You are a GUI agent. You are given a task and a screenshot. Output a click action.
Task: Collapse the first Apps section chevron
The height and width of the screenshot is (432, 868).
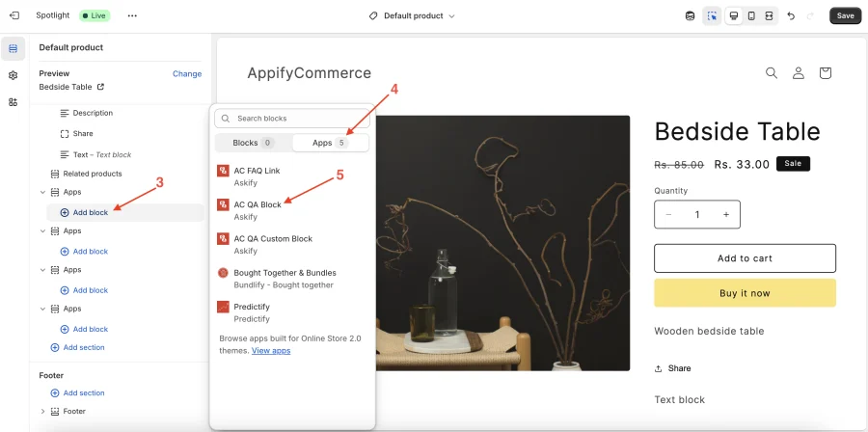tap(42, 193)
